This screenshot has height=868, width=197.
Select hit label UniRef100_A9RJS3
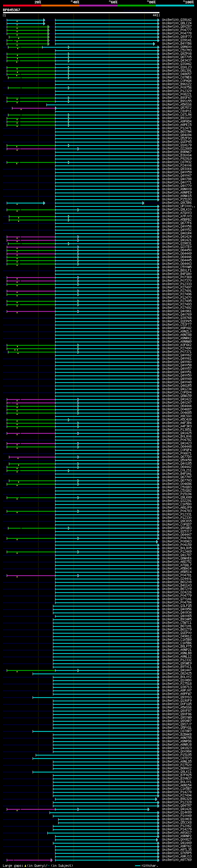tap(177, 856)
